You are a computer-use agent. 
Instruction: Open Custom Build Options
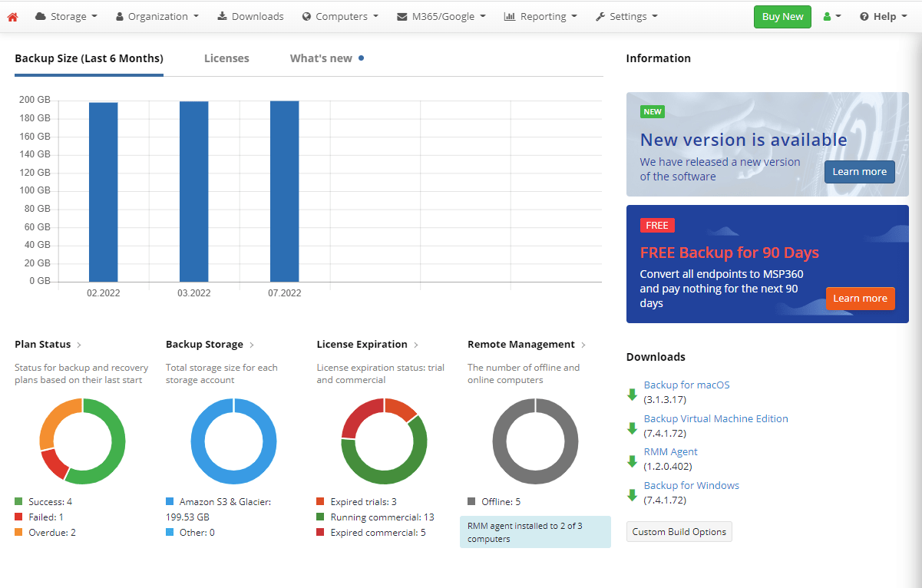coord(679,531)
